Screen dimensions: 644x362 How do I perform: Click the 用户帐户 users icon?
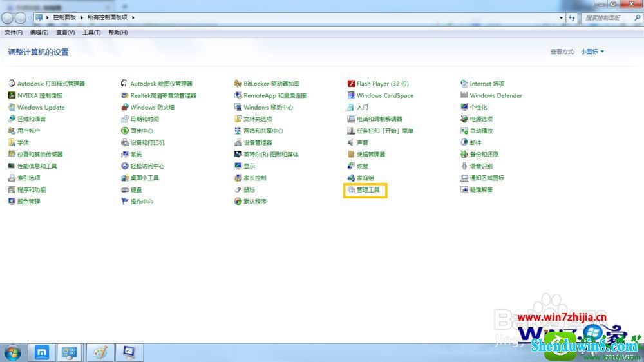click(x=12, y=131)
